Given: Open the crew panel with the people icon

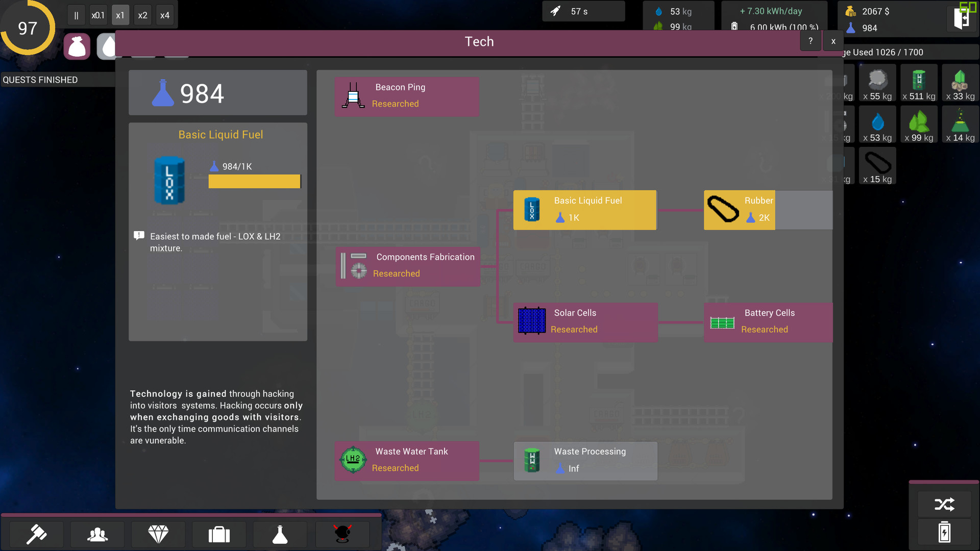Looking at the screenshot, I should tap(97, 534).
